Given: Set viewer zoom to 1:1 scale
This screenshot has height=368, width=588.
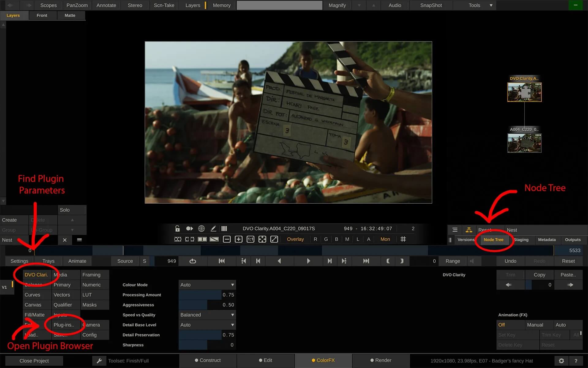Looking at the screenshot, I should pyautogui.click(x=250, y=239).
